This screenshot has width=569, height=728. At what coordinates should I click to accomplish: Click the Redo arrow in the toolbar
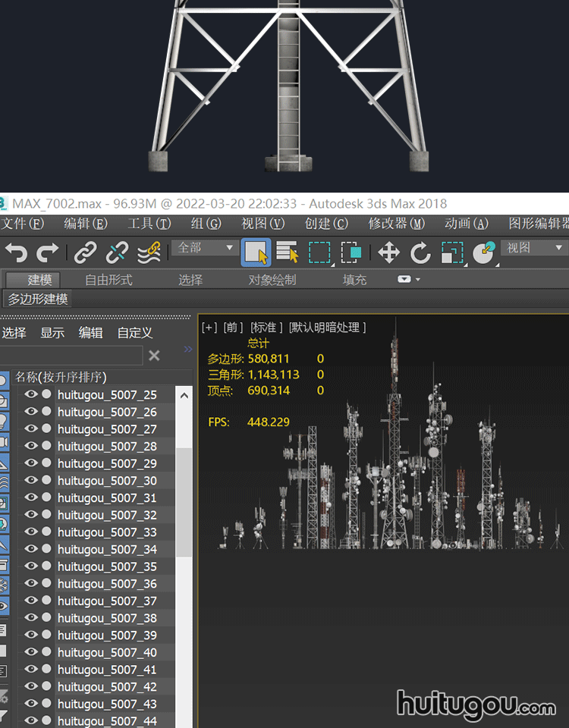48,253
